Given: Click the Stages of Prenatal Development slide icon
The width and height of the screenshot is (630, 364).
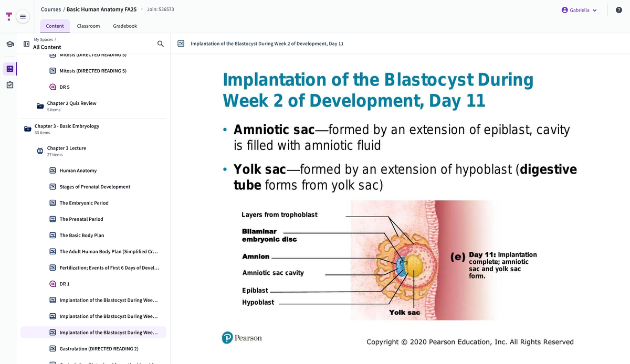Looking at the screenshot, I should tap(52, 187).
